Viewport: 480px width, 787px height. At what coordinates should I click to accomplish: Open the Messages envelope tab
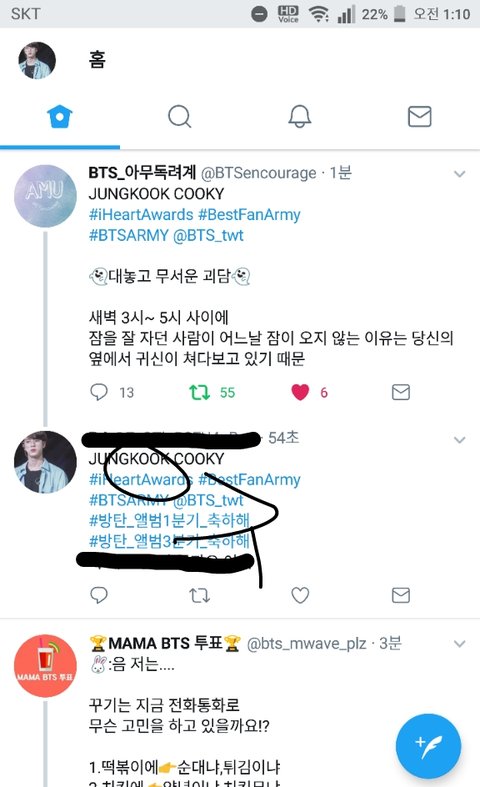(420, 116)
